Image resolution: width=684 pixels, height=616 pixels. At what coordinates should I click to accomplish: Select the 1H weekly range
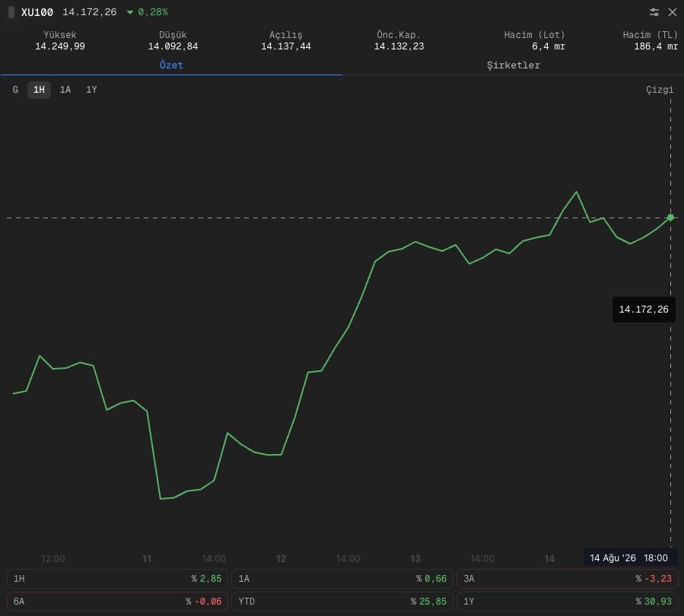click(40, 90)
